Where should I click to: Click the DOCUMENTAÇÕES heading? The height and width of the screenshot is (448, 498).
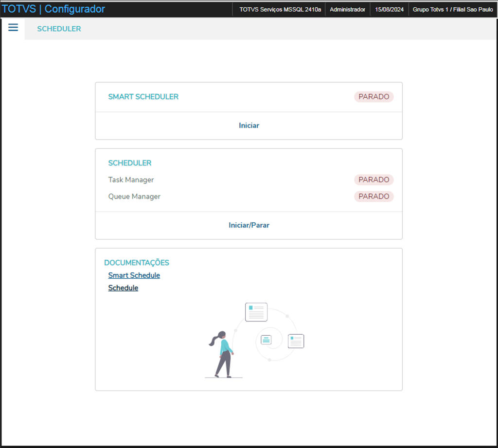coord(137,263)
